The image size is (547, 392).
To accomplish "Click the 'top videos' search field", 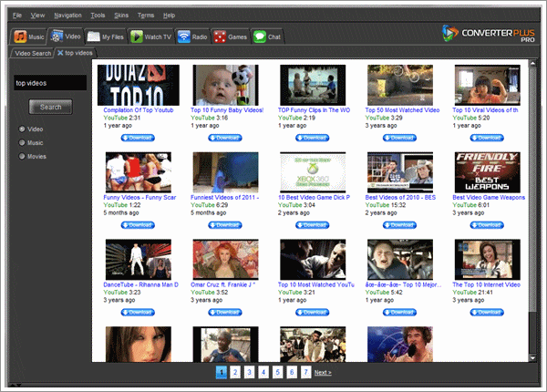I will point(50,83).
